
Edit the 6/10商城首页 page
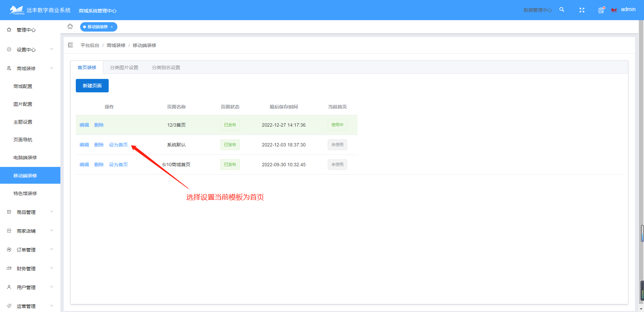84,165
